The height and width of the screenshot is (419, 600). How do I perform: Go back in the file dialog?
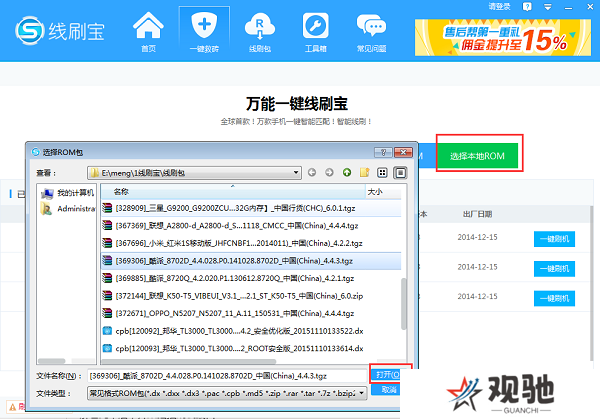click(x=312, y=173)
